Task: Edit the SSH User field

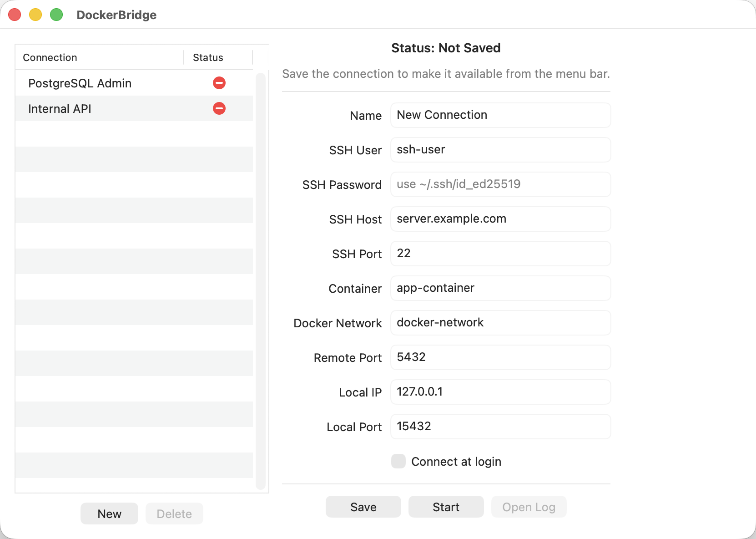Action: (x=500, y=150)
